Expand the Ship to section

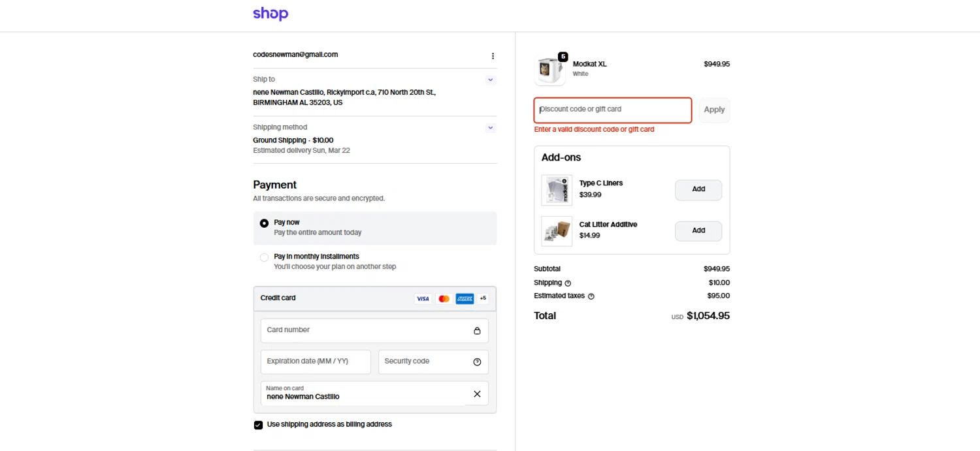[x=491, y=80]
